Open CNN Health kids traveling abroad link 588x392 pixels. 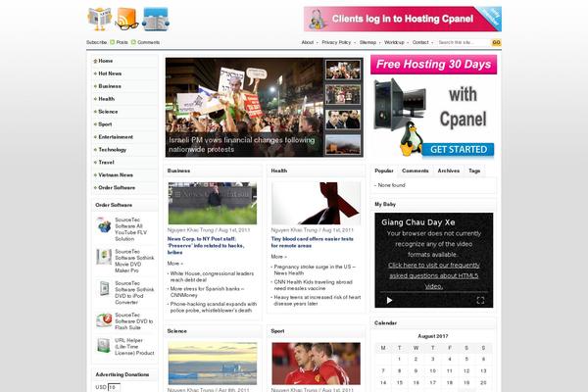(x=314, y=285)
